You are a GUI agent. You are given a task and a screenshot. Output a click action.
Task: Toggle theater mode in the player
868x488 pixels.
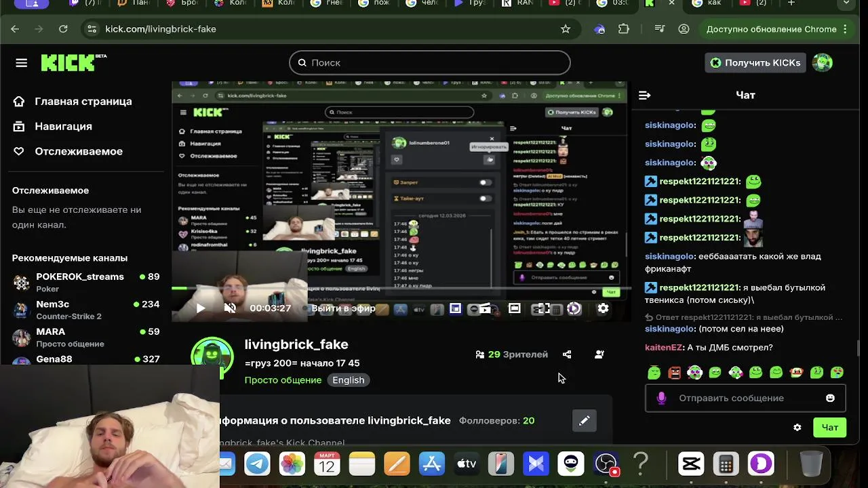(515, 308)
